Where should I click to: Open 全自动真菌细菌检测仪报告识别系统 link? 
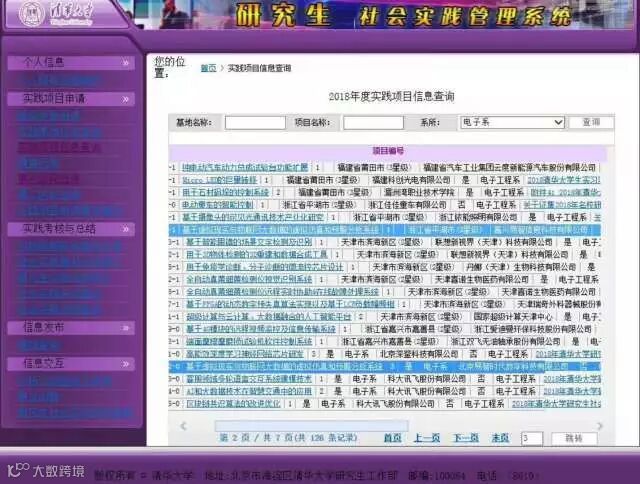249,280
